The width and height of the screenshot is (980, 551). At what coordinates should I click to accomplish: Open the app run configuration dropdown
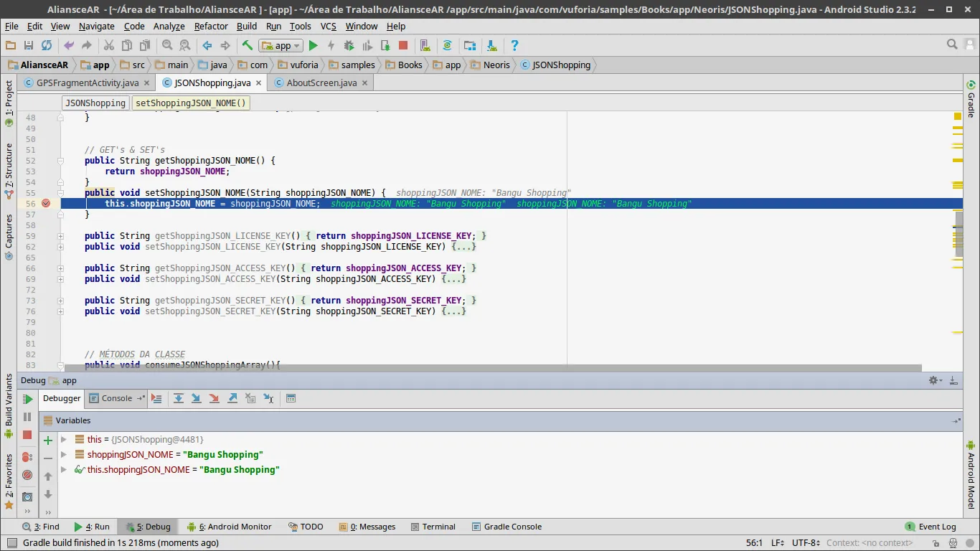tap(281, 45)
